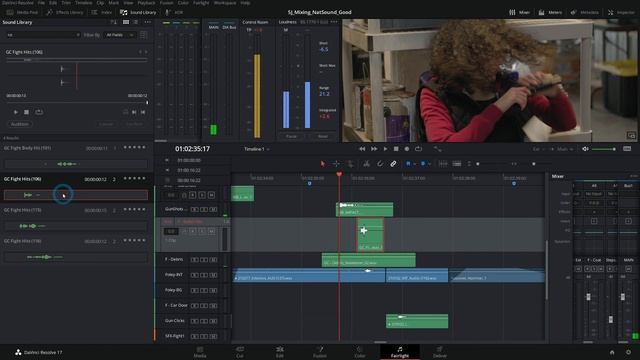Image resolution: width=640 pixels, height=360 pixels.
Task: Stop the Sound Library preview
Action: [27, 112]
